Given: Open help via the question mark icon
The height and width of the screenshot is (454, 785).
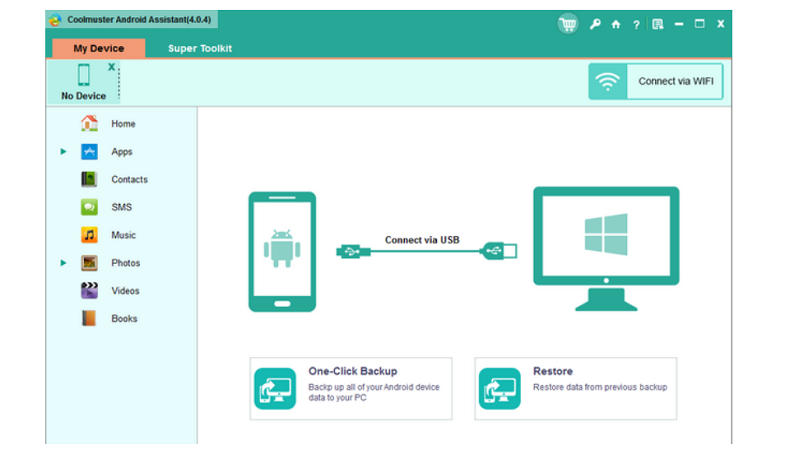Looking at the screenshot, I should 636,25.
